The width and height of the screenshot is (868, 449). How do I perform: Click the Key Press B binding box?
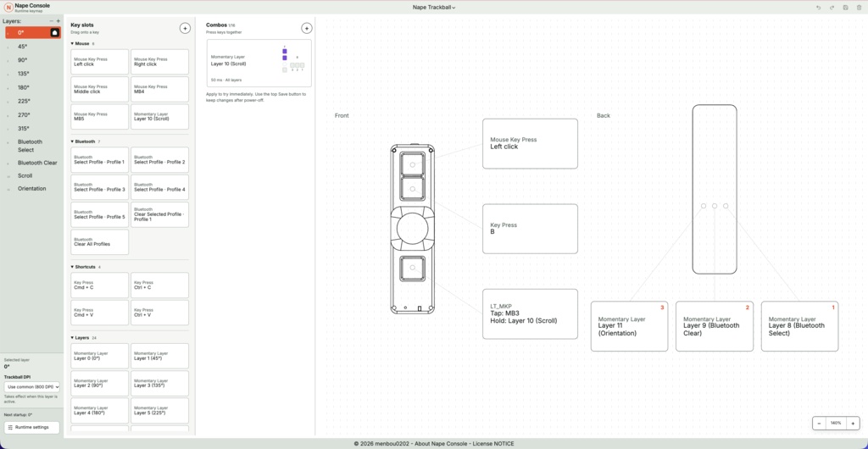(530, 229)
